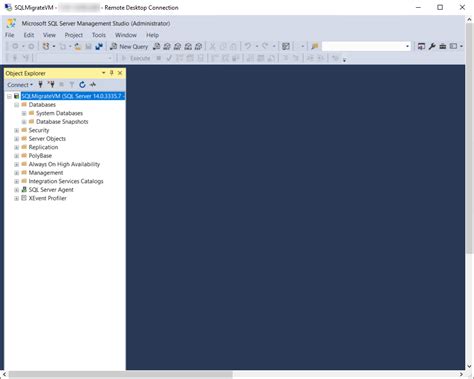This screenshot has height=379, width=474.
Task: Click the window layout icon
Action: [453, 46]
